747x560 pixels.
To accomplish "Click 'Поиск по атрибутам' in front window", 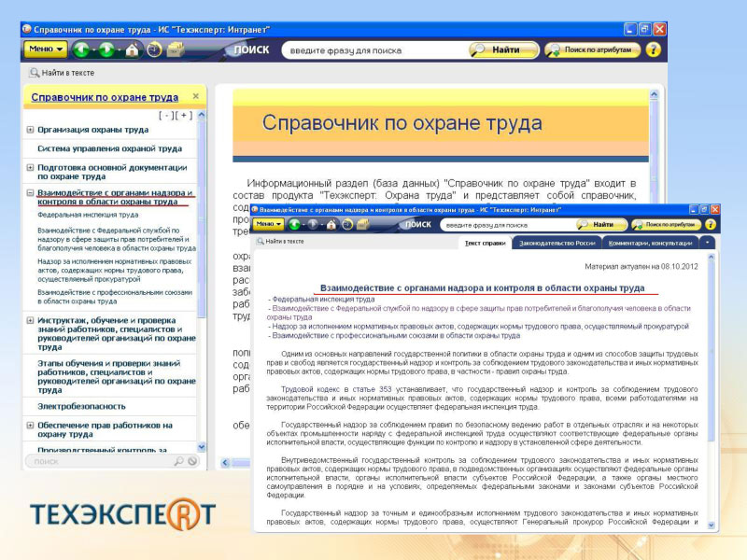I will (667, 224).
